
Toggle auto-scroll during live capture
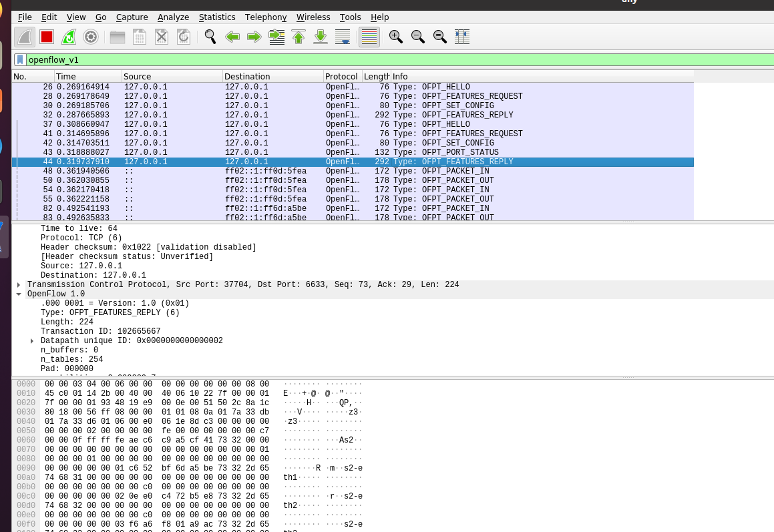343,37
